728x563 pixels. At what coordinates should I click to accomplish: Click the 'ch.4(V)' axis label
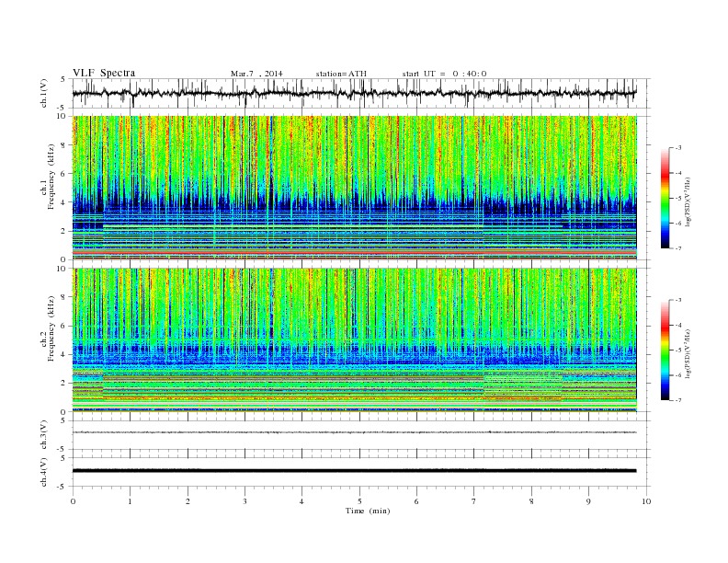(x=44, y=472)
